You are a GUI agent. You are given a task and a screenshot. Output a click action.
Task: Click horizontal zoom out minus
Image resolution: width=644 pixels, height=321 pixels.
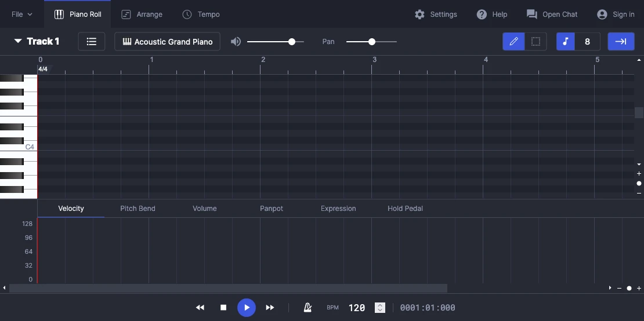[x=620, y=288]
